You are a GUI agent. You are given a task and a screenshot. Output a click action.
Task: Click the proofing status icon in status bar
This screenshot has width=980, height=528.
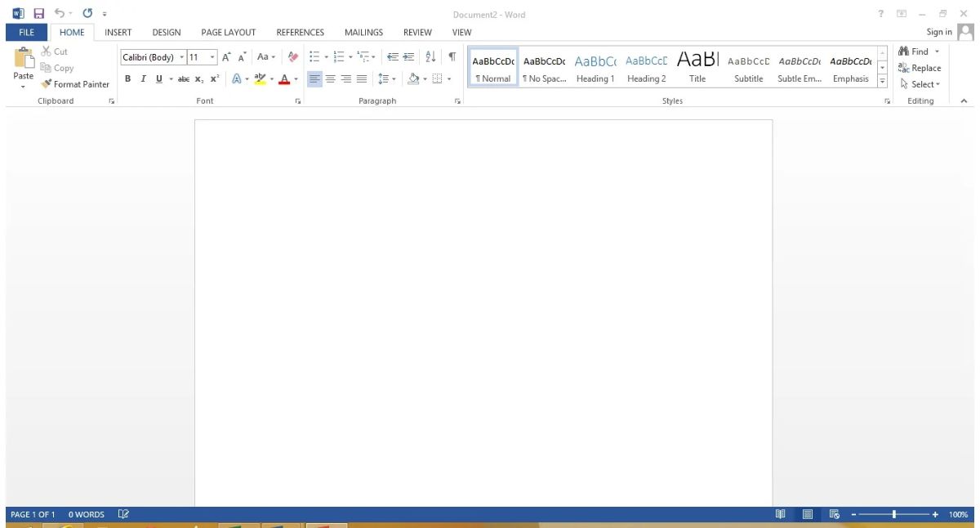[x=123, y=514]
